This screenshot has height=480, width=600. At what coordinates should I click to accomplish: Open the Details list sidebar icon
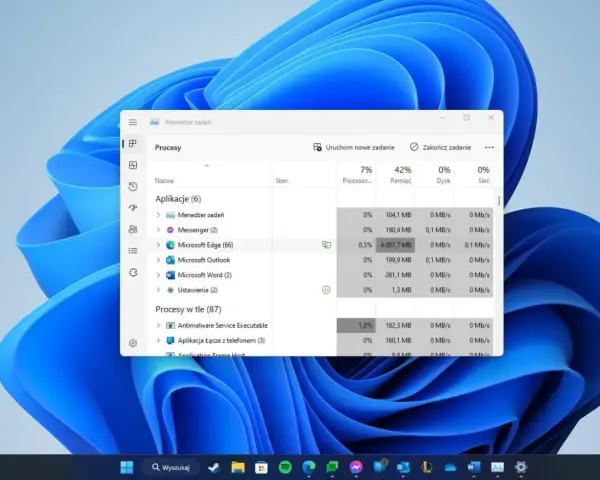(133, 251)
